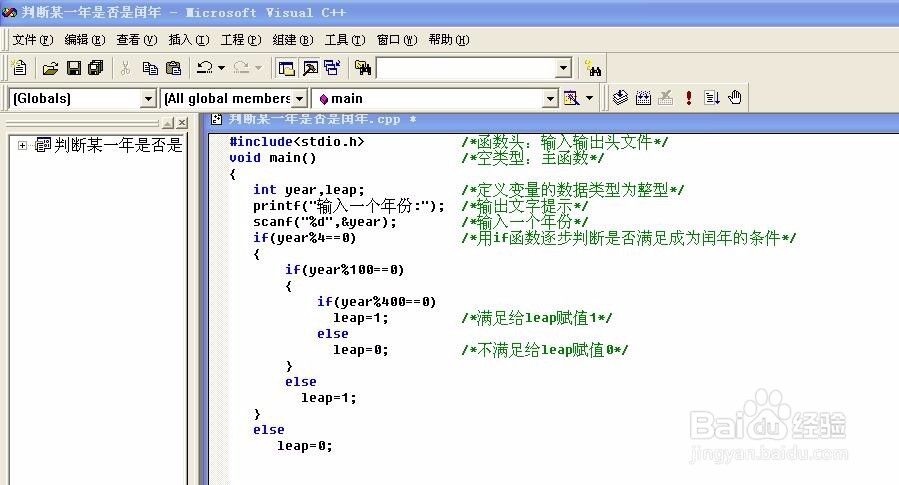Redo the last undone action
This screenshot has height=485, width=899.
pyautogui.click(x=241, y=68)
